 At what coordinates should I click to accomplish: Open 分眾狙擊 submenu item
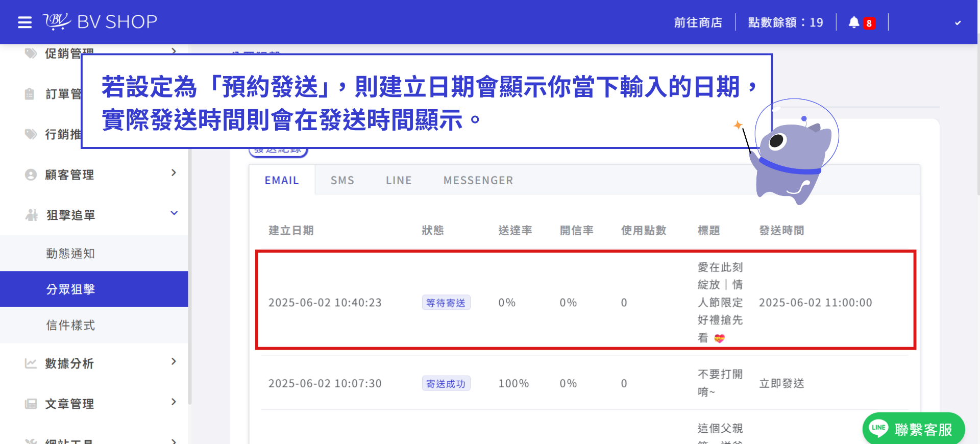(x=94, y=289)
